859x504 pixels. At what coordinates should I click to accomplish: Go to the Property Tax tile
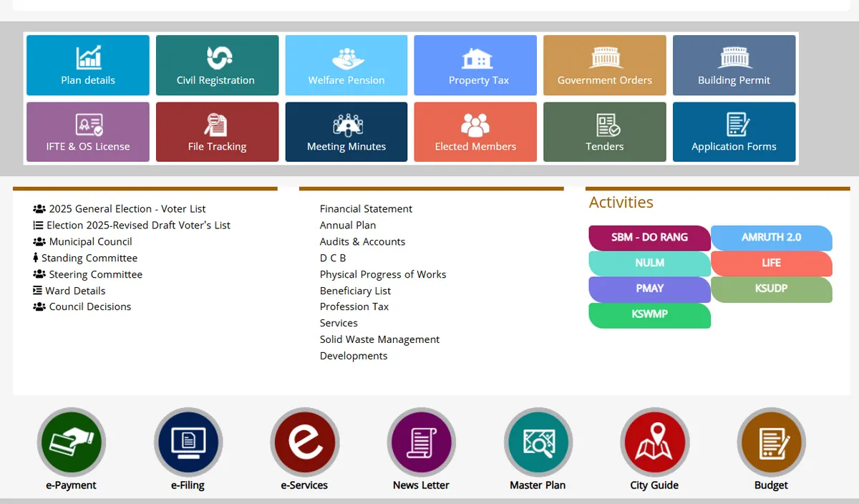(475, 65)
